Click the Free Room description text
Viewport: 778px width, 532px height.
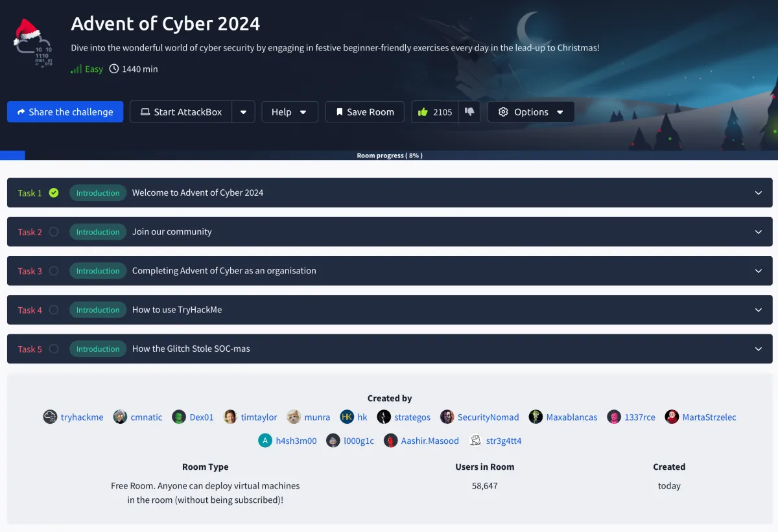(x=206, y=492)
